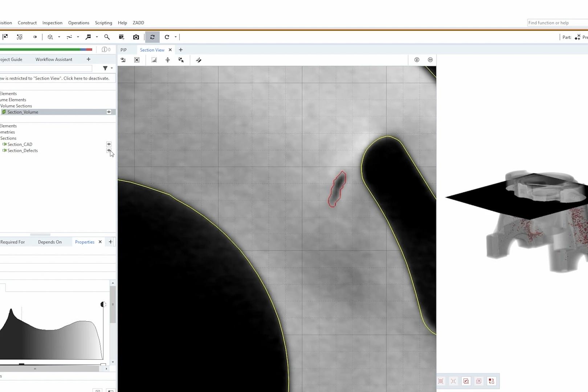Switch to the PIP tab
The height and width of the screenshot is (392, 588).
coord(123,50)
